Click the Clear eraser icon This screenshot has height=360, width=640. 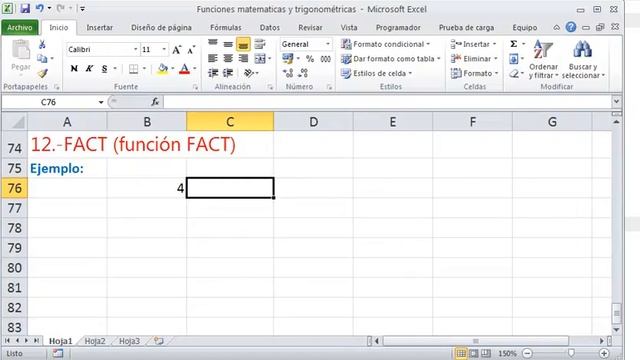(x=514, y=73)
